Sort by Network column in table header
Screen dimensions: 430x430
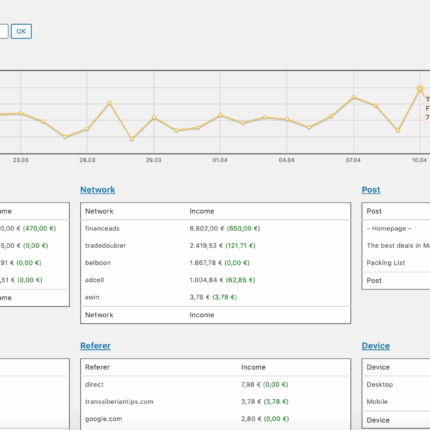[99, 211]
